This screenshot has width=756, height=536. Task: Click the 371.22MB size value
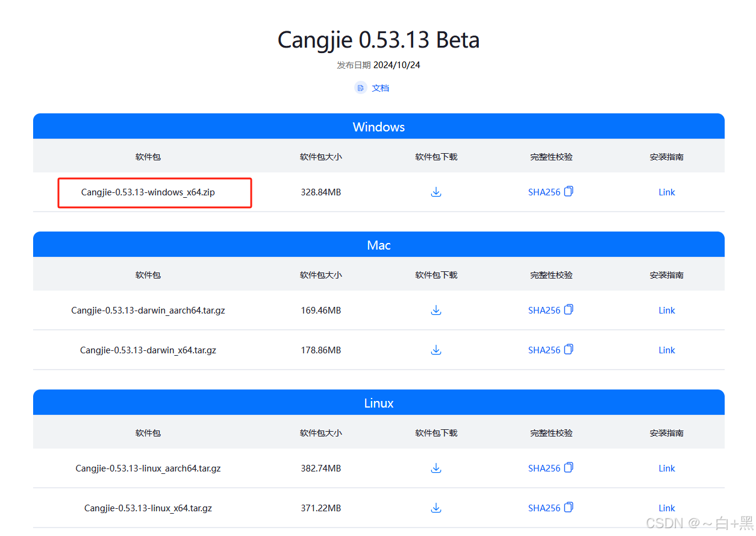pos(321,508)
